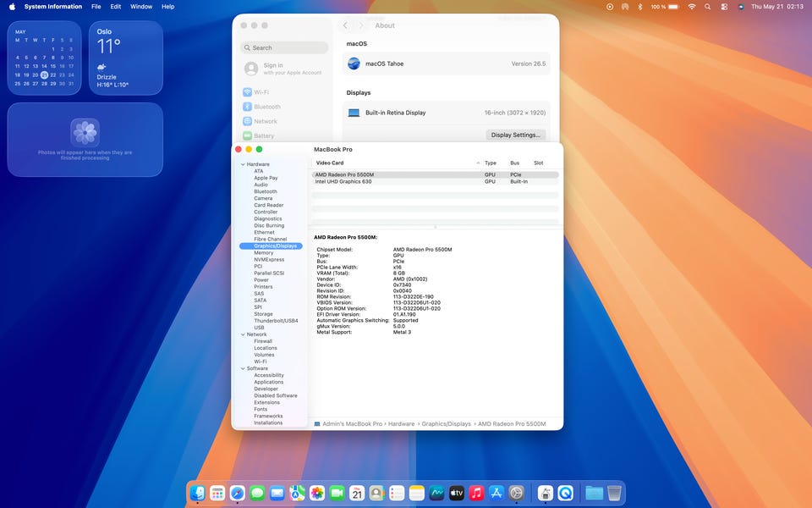
Task: Collapse the Network section in sidebar
Action: [x=243, y=334]
